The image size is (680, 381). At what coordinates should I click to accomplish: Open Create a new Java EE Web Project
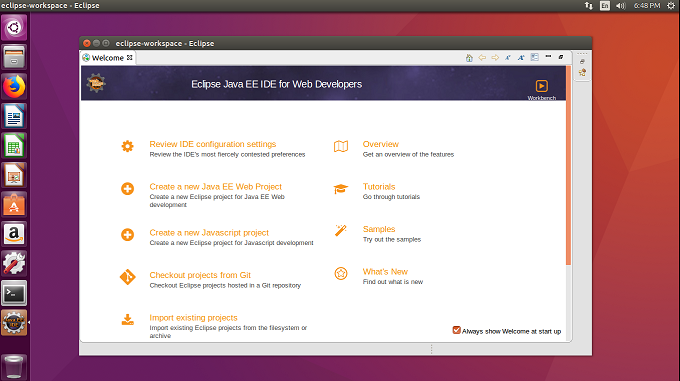tap(216, 186)
